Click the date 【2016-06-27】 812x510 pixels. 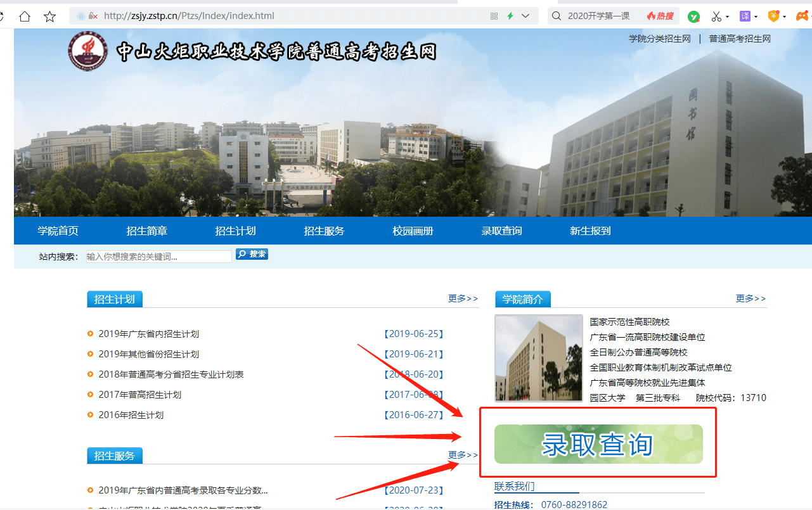point(414,415)
